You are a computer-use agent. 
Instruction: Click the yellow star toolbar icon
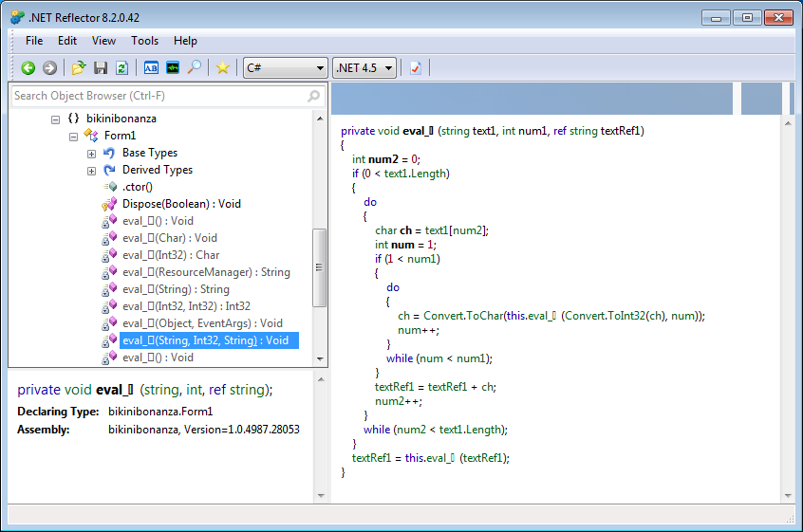click(x=223, y=67)
